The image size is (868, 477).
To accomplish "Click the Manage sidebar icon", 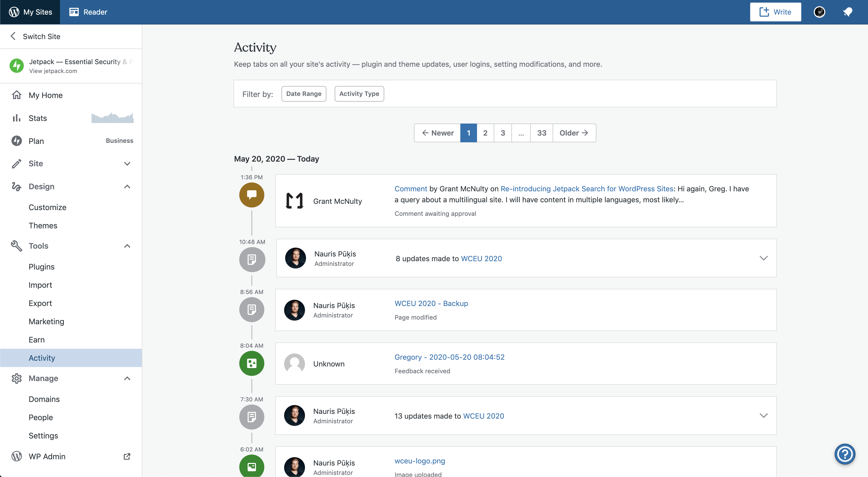I will coord(16,378).
